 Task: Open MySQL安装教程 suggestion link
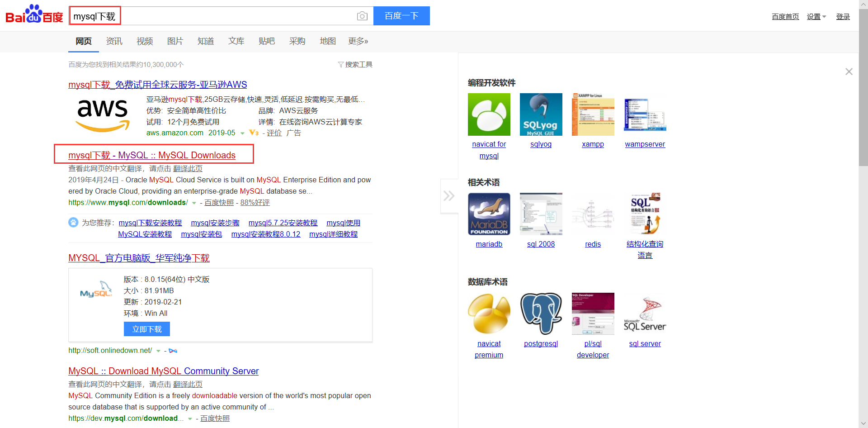145,234
